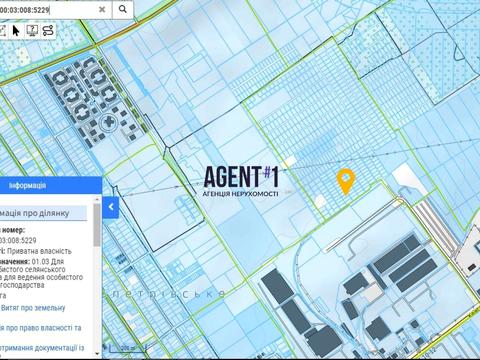Click inside the cadastral number search field
Image resolution: width=480 pixels, height=360 pixels.
point(48,10)
